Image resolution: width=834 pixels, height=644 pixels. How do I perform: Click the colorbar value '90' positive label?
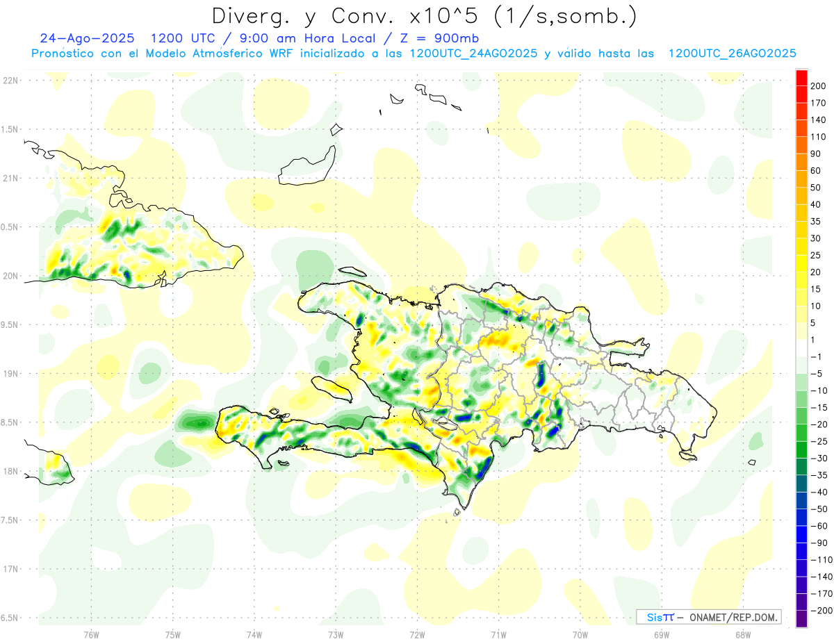pos(816,154)
